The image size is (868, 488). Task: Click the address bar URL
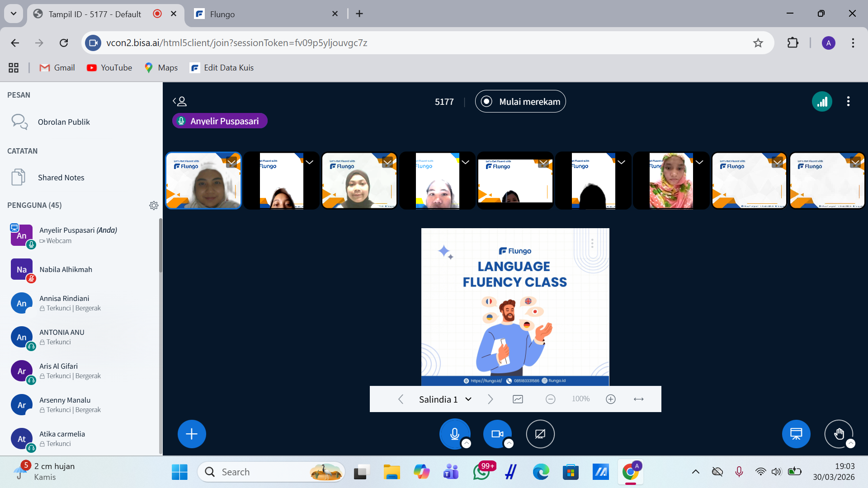point(237,43)
